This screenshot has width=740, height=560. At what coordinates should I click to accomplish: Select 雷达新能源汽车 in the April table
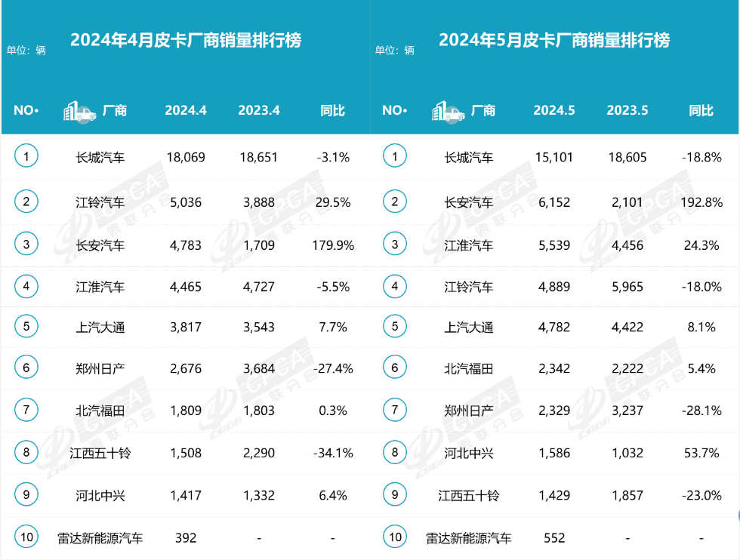click(100, 538)
